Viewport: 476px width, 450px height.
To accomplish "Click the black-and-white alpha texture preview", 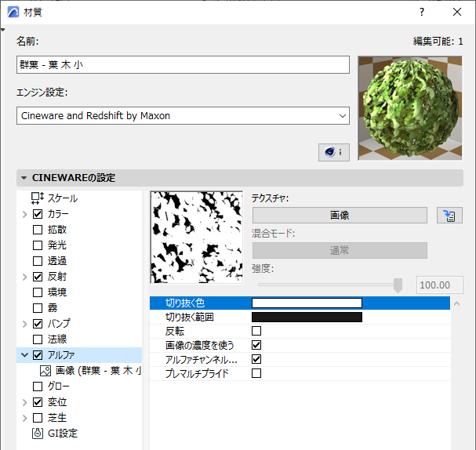I will [x=196, y=238].
